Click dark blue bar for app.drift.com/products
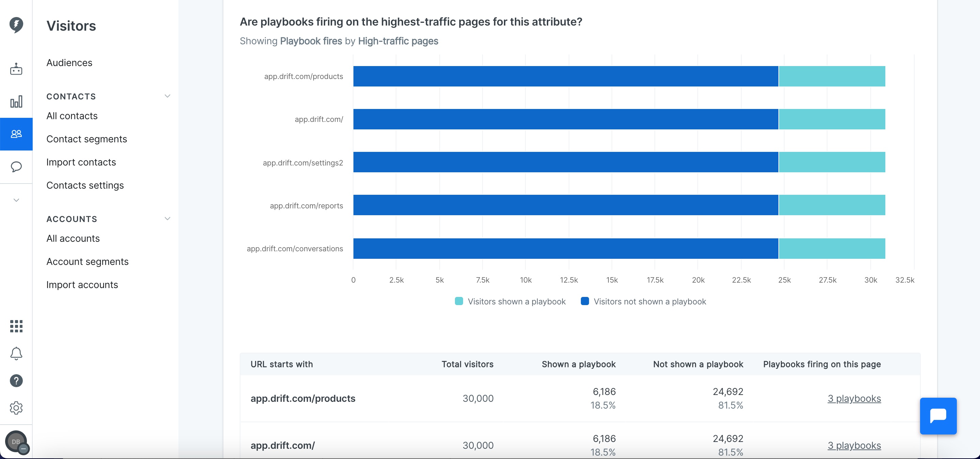The width and height of the screenshot is (980, 459). (x=566, y=76)
